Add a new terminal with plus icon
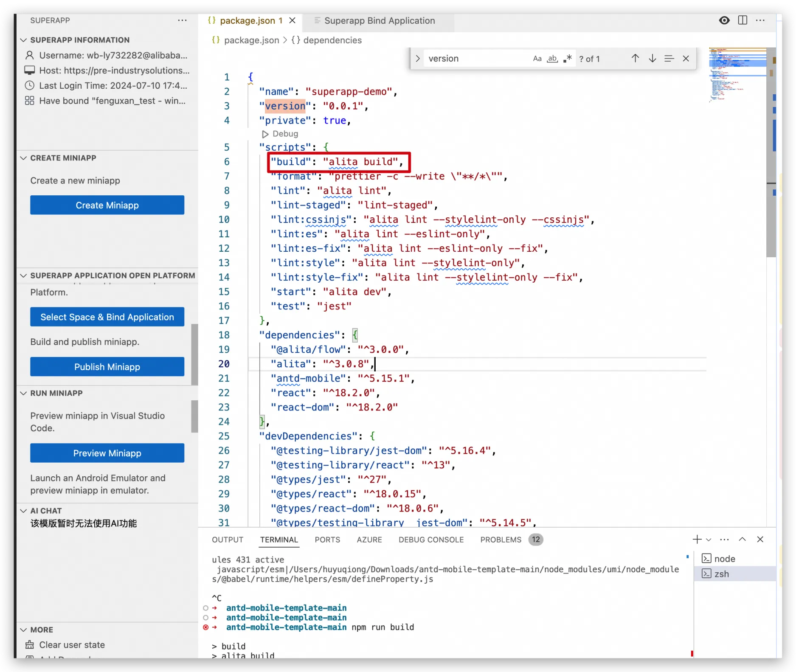The image size is (796, 672). 697,540
